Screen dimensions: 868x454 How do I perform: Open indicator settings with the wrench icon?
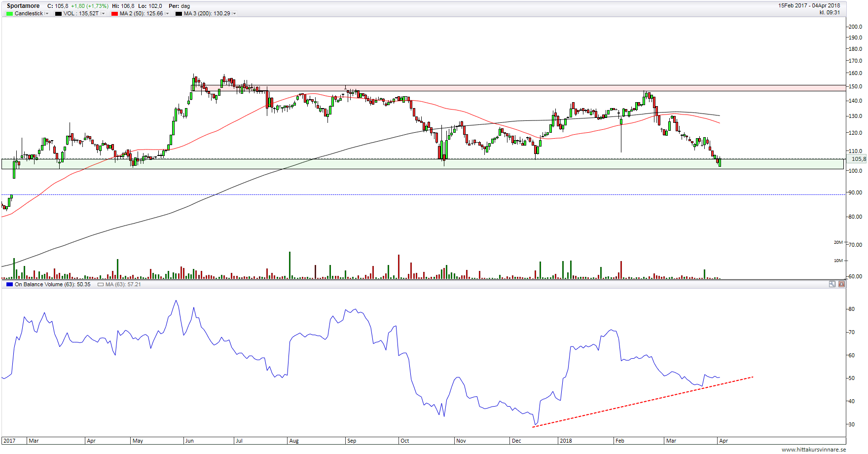(832, 284)
